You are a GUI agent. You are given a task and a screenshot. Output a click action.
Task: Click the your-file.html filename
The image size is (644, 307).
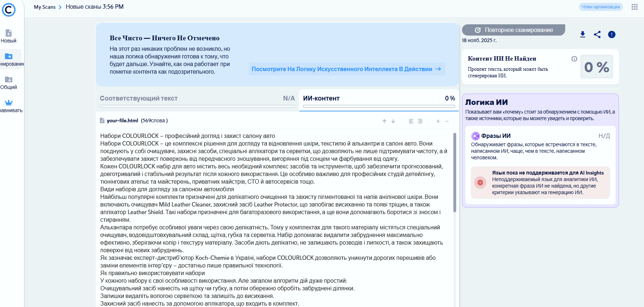(x=122, y=120)
